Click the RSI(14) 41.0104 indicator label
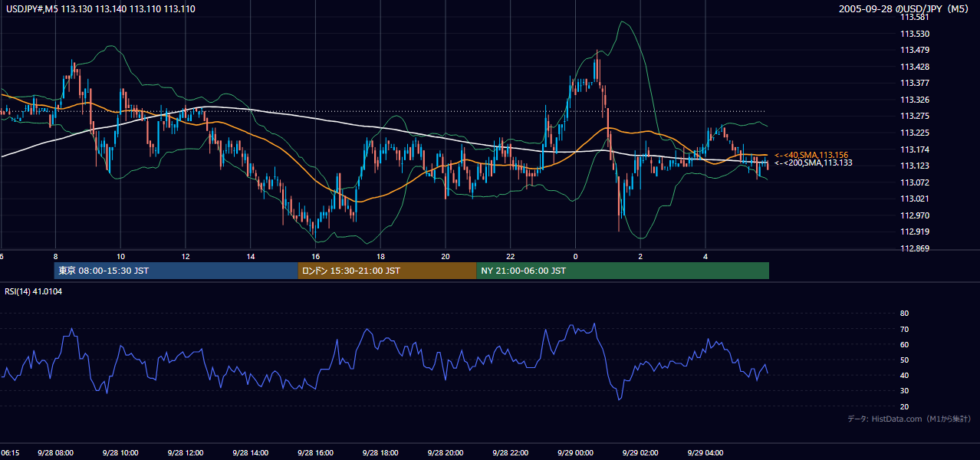Viewport: 980px width, 460px height. (x=34, y=291)
